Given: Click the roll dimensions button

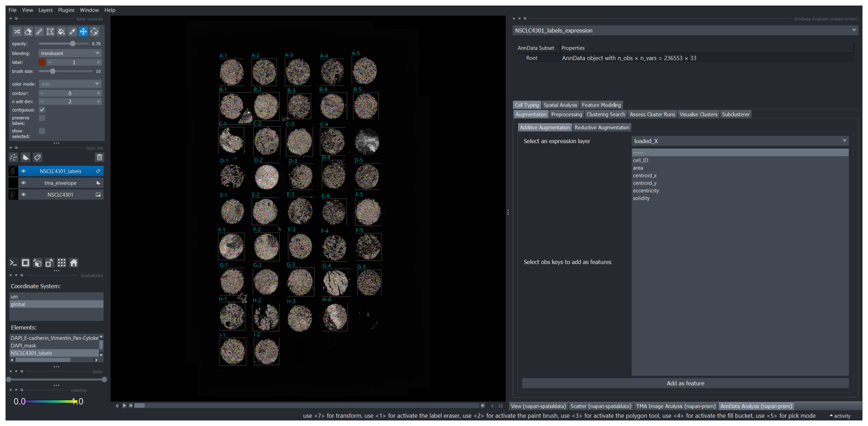Looking at the screenshot, I should coord(38,263).
